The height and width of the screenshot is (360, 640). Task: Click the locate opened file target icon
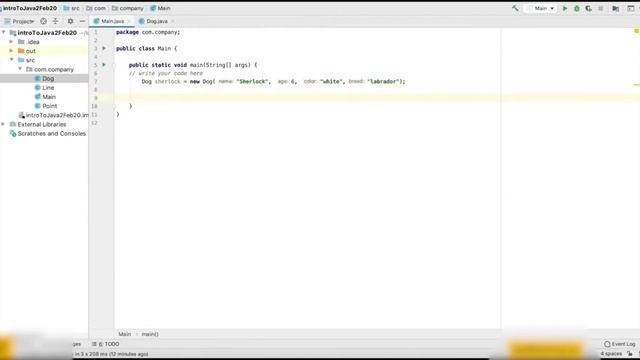point(43,21)
